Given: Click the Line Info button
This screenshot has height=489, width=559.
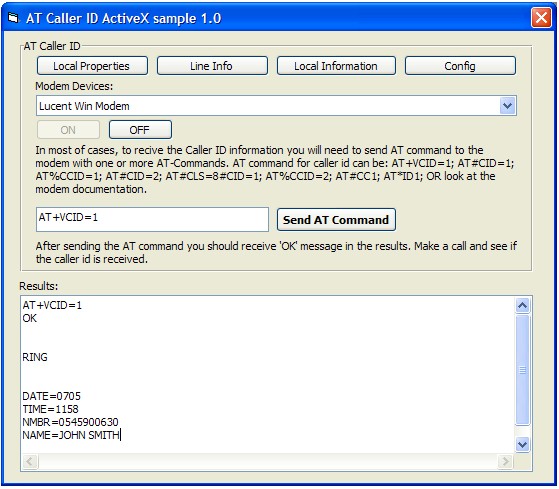Looking at the screenshot, I should (212, 66).
